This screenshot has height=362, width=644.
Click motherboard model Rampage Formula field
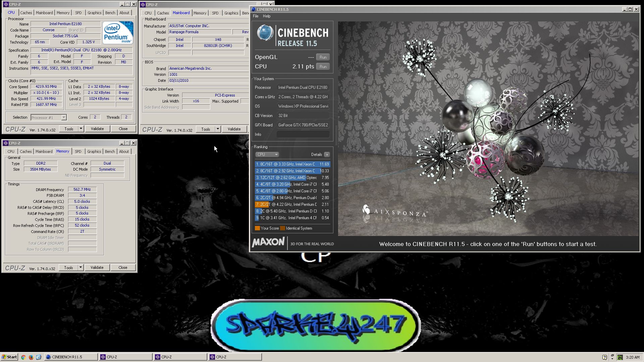pyautogui.click(x=200, y=32)
